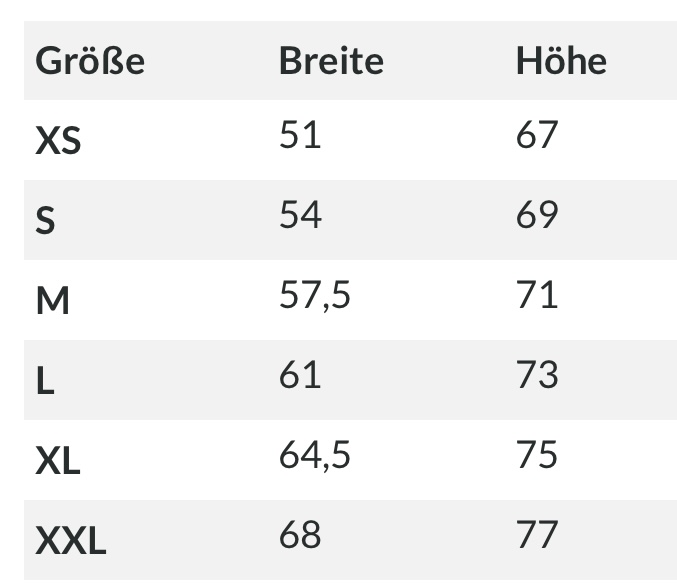Select the Höhe value 69
677x584 pixels.
tap(537, 215)
